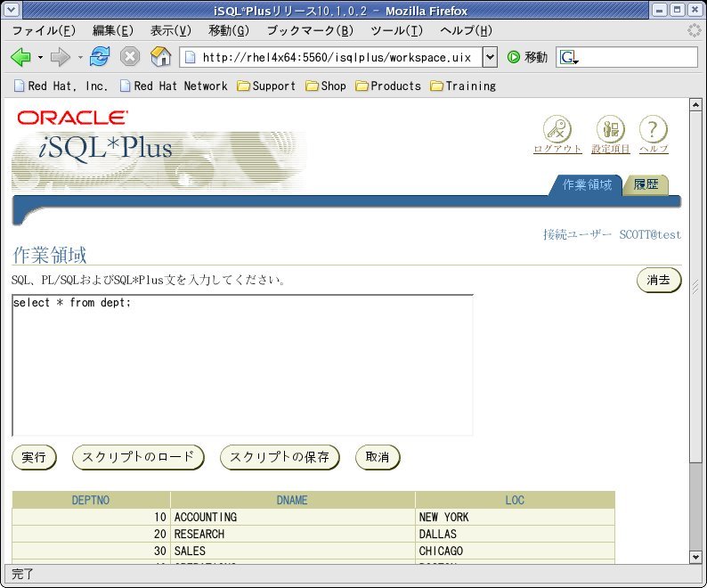Focus the browser search input field
This screenshot has height=588, width=707.
[x=638, y=57]
